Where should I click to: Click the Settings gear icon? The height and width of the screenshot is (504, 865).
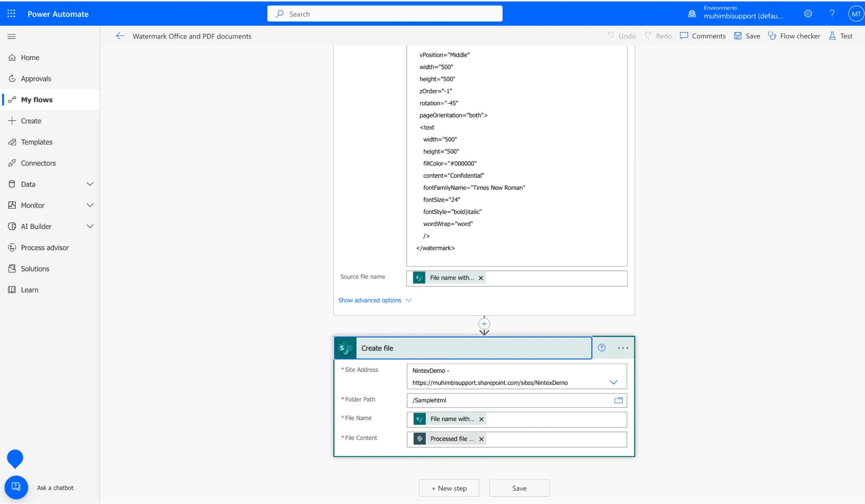[x=807, y=13]
